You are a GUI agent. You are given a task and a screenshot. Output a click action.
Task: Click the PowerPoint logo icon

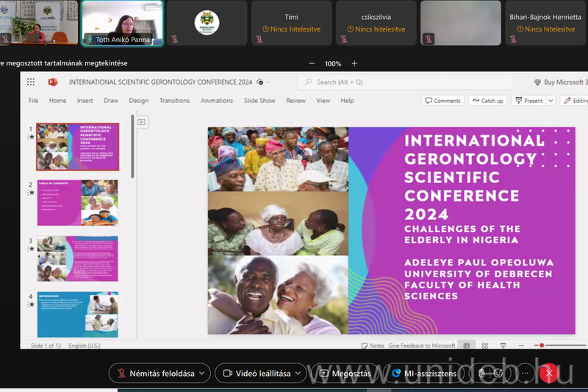(54, 82)
